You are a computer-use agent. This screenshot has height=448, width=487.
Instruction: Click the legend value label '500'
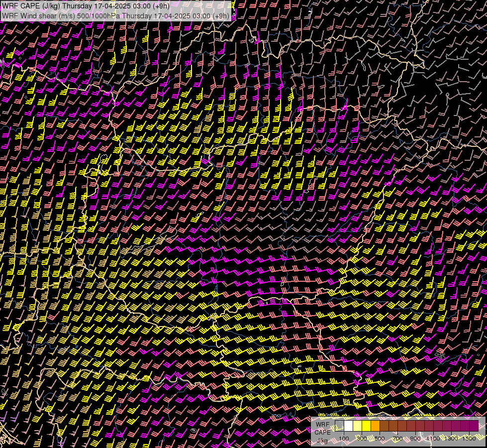tap(380, 439)
